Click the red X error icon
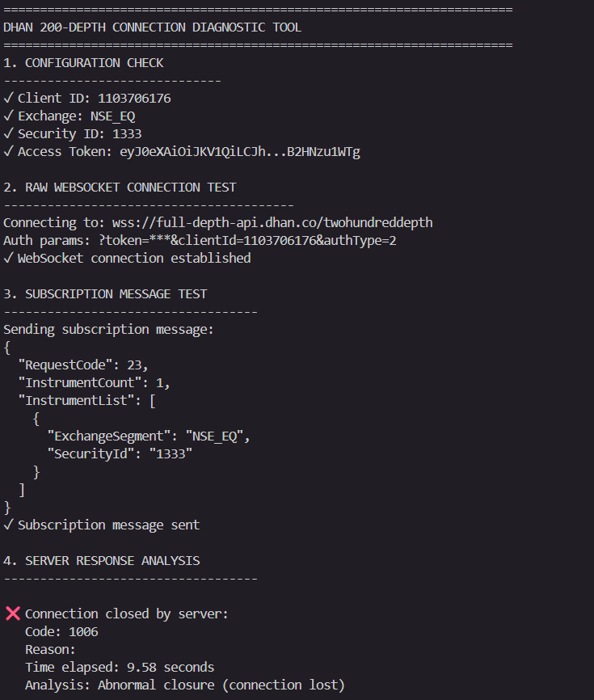The image size is (594, 700). (12, 614)
